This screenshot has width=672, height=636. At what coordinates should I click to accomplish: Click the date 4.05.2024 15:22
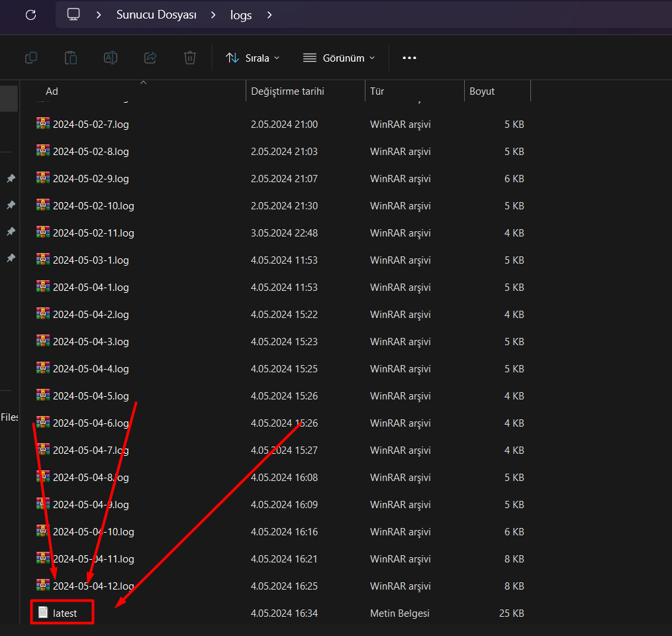[x=284, y=314]
